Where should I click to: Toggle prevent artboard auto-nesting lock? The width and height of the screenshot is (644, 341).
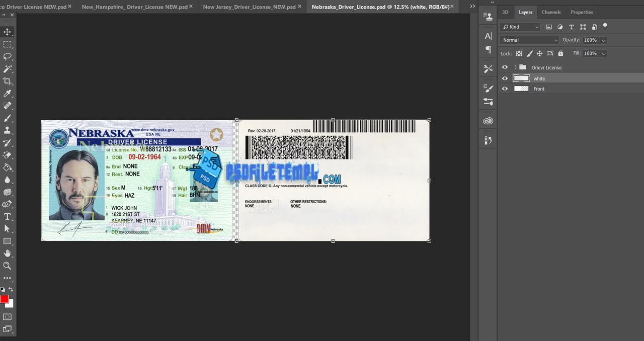click(x=550, y=53)
